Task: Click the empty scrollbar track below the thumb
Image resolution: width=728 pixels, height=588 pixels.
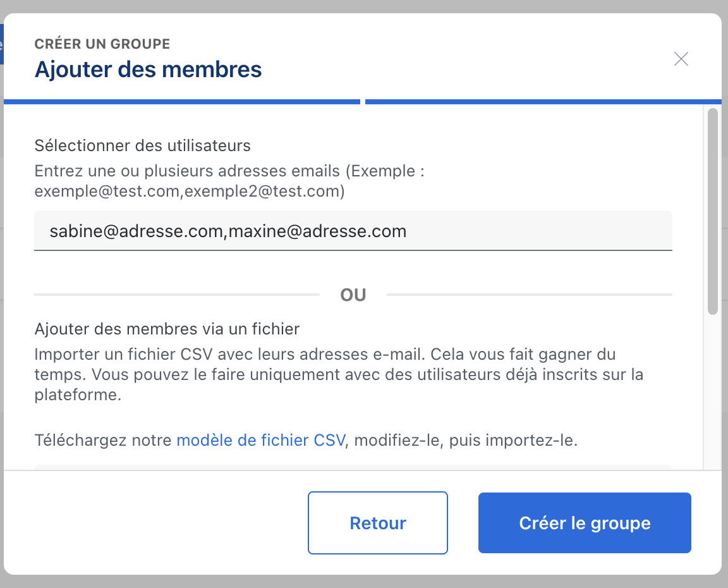Action: (x=712, y=392)
